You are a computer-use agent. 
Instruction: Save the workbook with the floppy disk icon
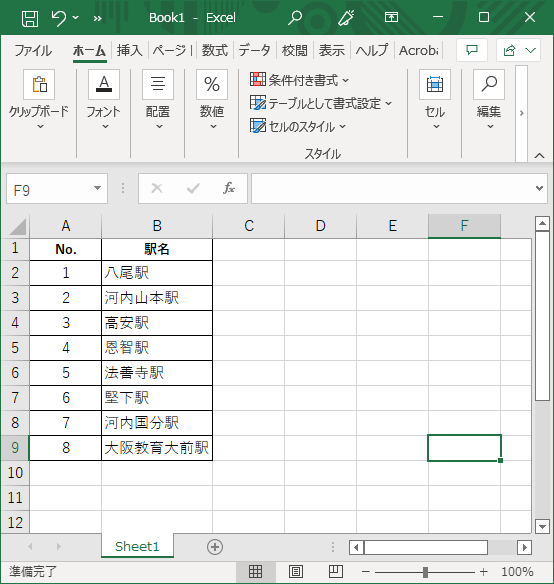(x=30, y=18)
